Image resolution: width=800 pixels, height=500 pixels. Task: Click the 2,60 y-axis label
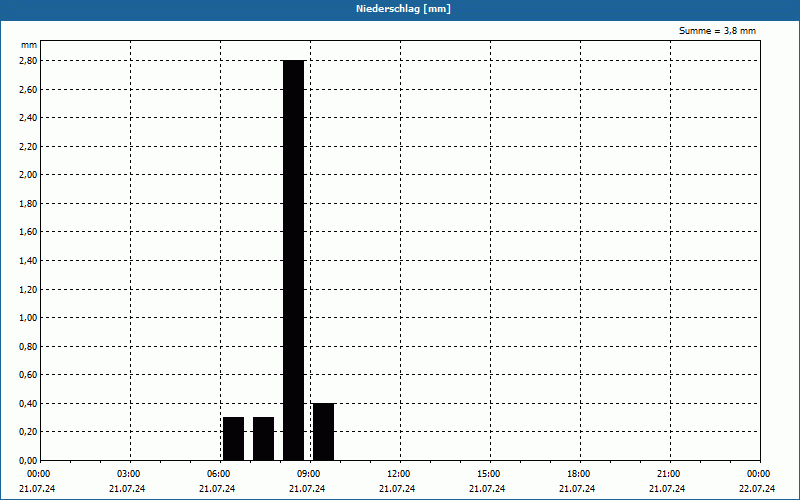click(29, 89)
